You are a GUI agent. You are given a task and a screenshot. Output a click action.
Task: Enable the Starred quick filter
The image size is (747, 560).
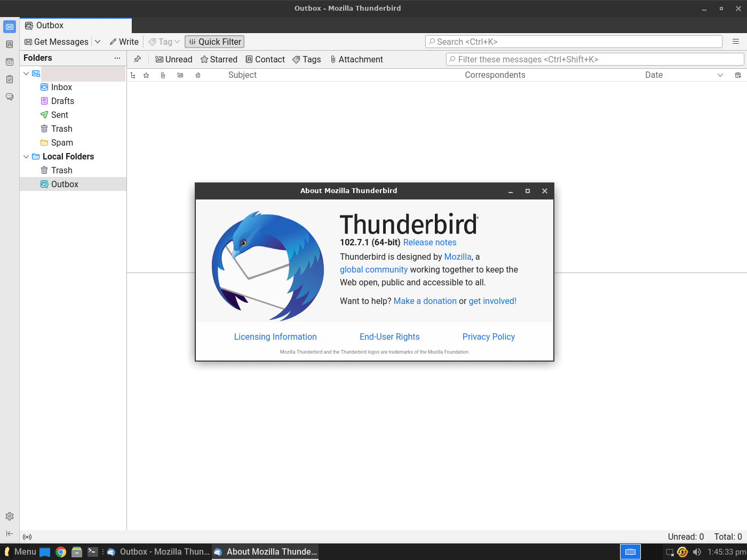219,59
